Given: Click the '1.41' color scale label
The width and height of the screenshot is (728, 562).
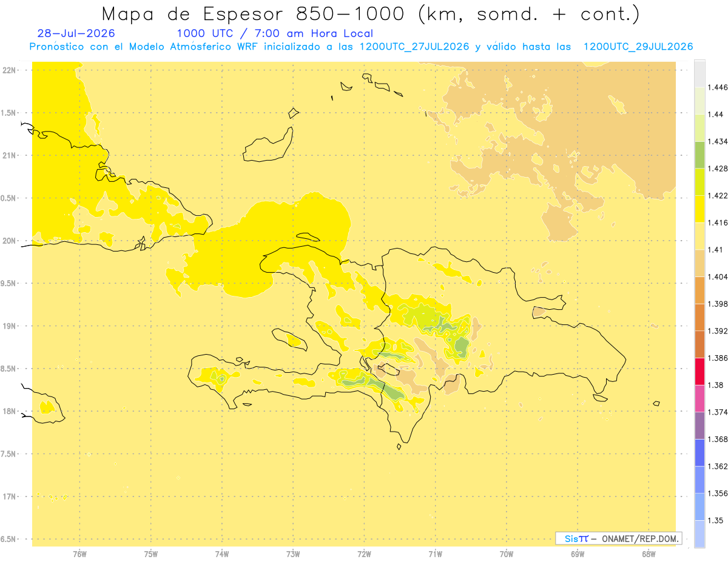Looking at the screenshot, I should (715, 250).
